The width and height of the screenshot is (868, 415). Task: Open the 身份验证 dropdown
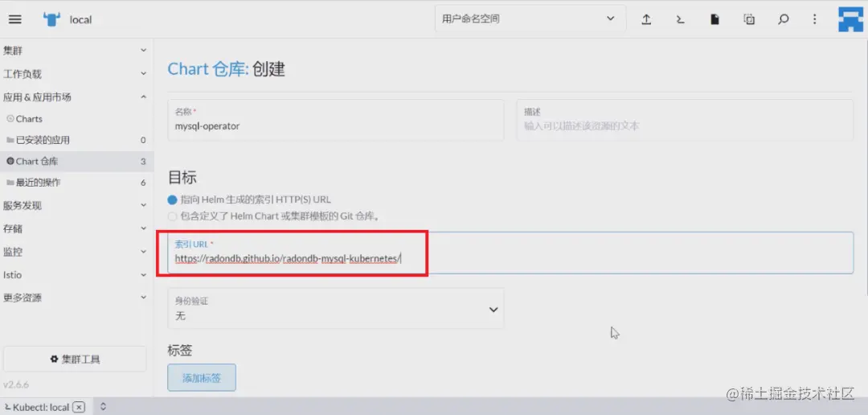pos(335,309)
